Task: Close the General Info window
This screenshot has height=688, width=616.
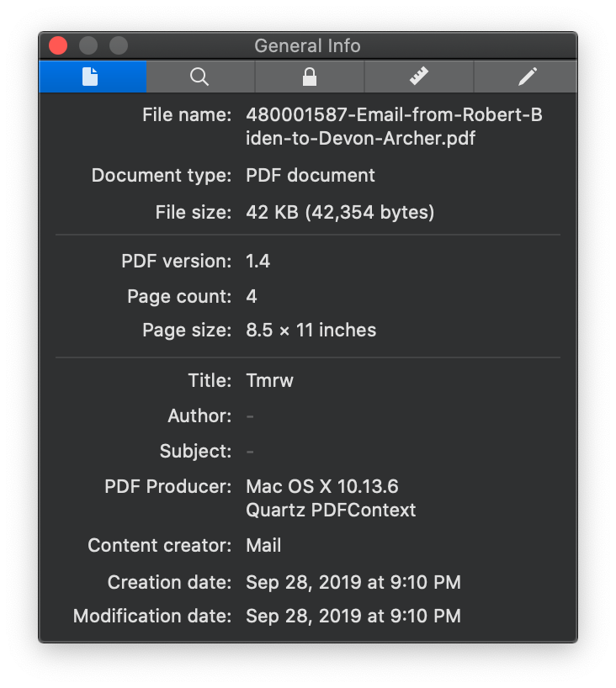Action: [x=58, y=45]
